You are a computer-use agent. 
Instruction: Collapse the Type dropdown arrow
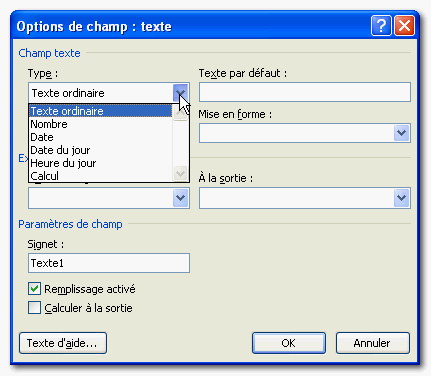pyautogui.click(x=181, y=93)
